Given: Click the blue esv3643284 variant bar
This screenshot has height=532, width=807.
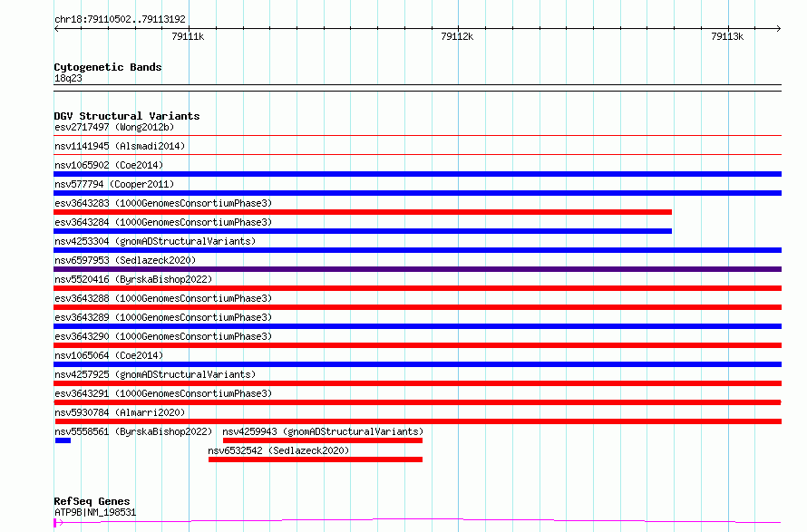Looking at the screenshot, I should [x=363, y=231].
